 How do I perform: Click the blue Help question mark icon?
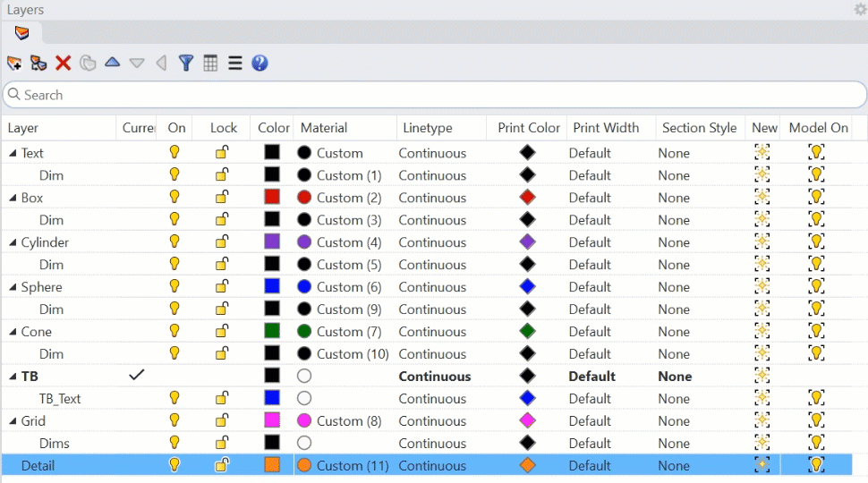[x=260, y=63]
